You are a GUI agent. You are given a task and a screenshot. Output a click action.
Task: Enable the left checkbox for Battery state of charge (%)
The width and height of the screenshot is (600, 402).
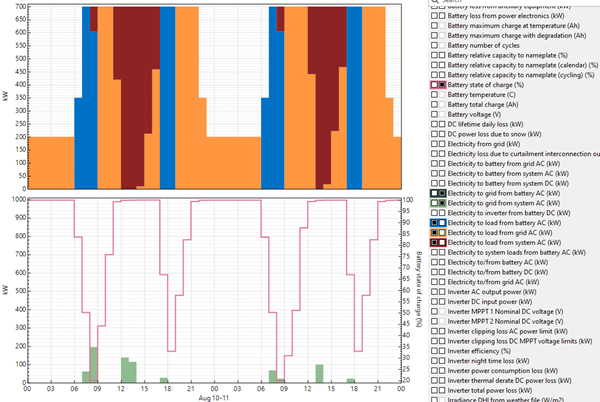434,87
